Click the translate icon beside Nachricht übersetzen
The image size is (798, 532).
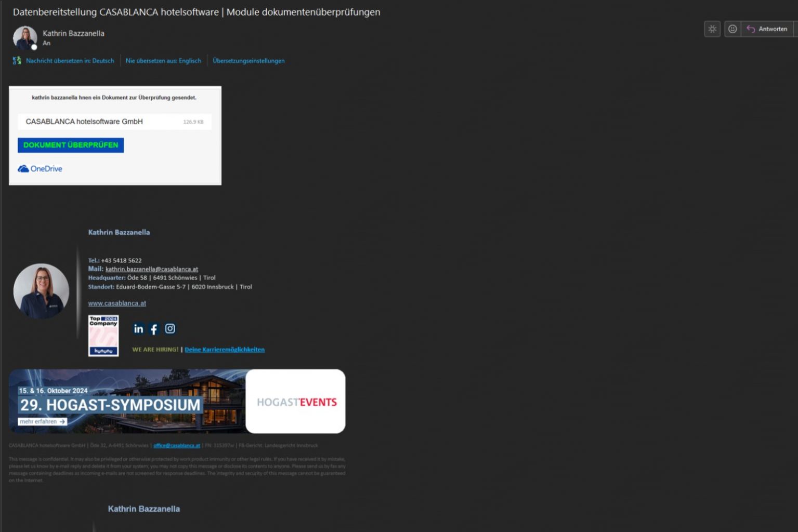point(17,61)
